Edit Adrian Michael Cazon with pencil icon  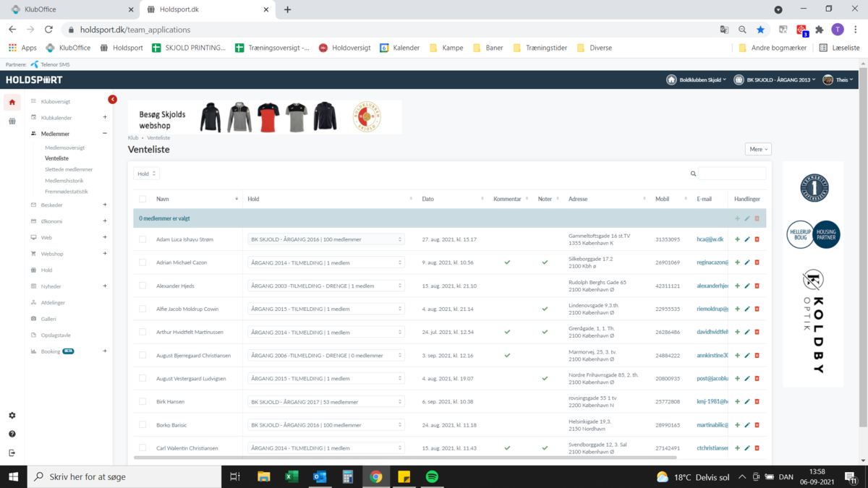point(747,262)
